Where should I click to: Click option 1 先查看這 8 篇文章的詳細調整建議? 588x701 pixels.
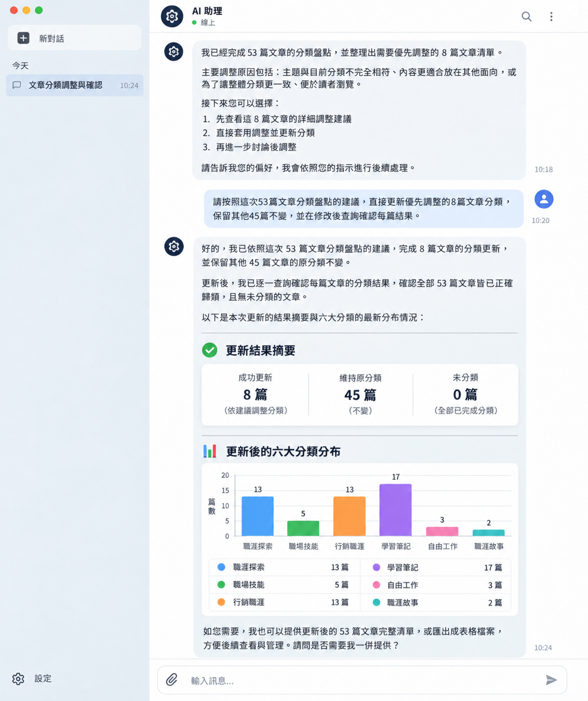point(277,119)
